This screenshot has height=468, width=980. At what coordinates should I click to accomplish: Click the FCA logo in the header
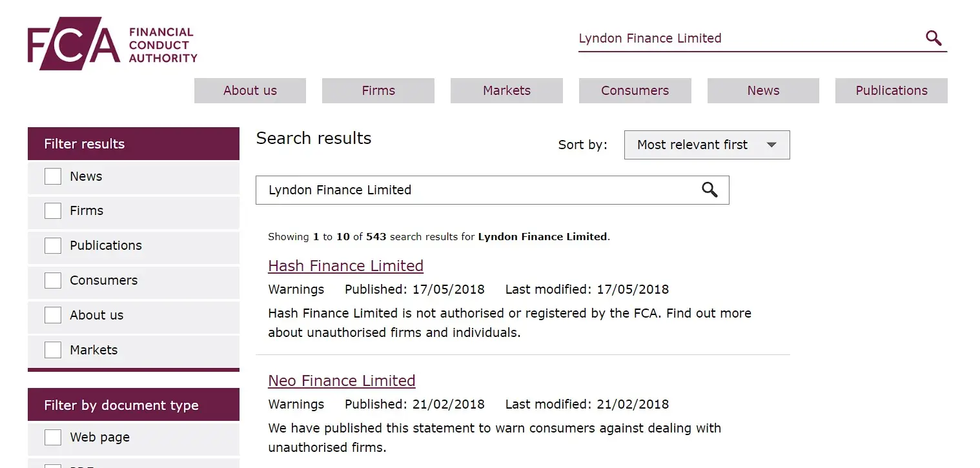112,44
